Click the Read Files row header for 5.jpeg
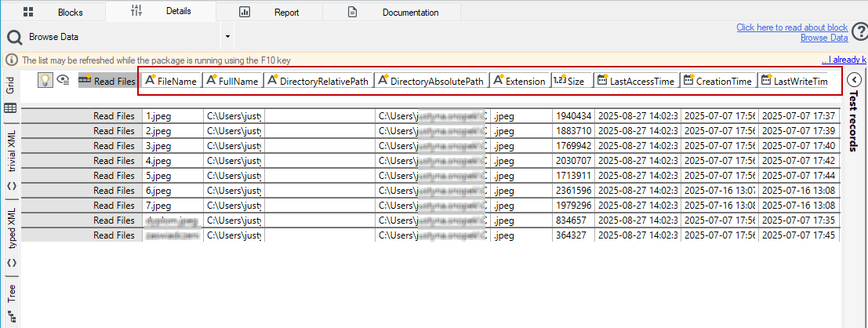The width and height of the screenshot is (868, 328). (82, 176)
